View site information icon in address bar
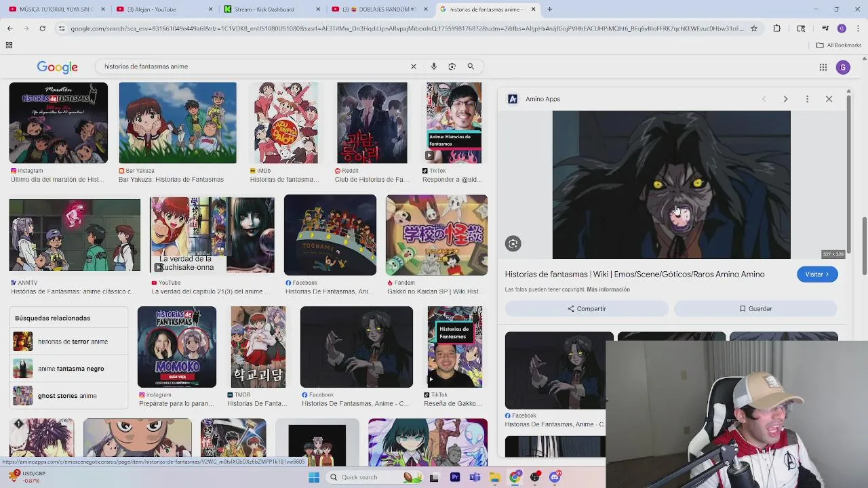Screen dimensions: 868x488 [x=62, y=28]
